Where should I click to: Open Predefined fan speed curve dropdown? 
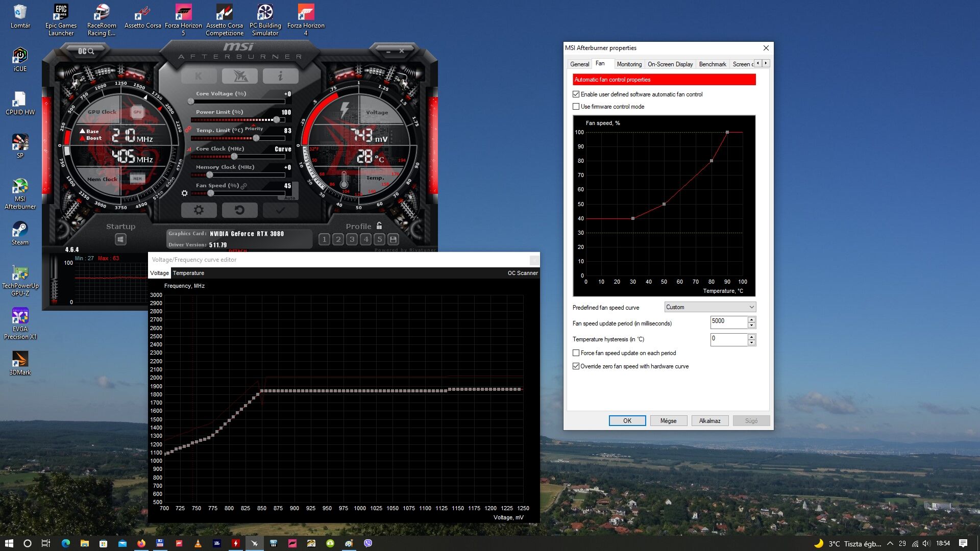(710, 307)
